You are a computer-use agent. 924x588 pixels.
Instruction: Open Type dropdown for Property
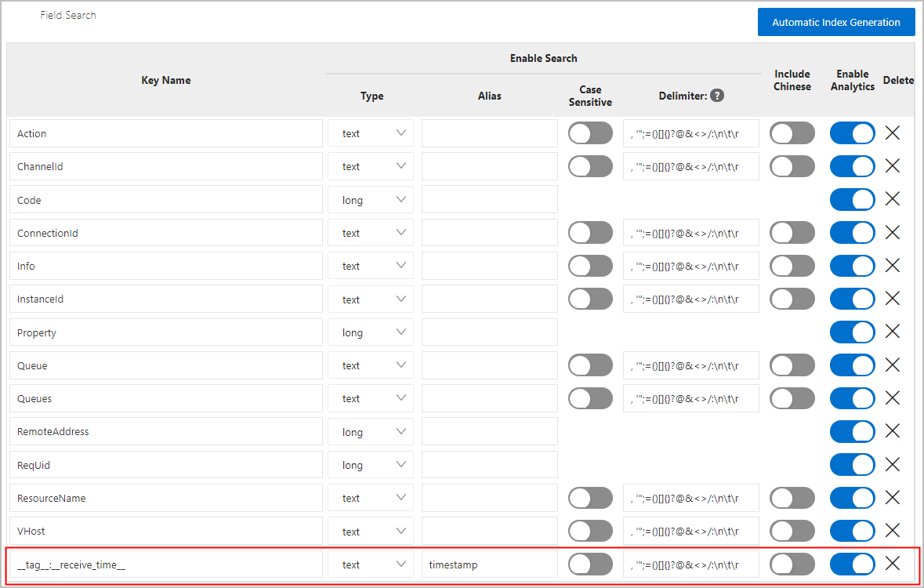[x=371, y=332]
